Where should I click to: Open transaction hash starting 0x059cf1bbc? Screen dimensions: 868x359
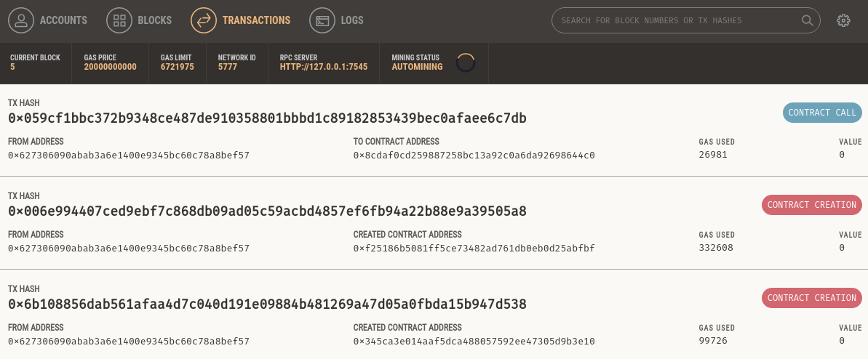[267, 118]
